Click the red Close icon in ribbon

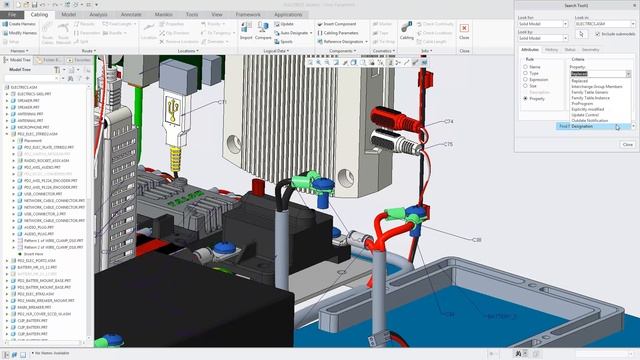click(x=464, y=28)
